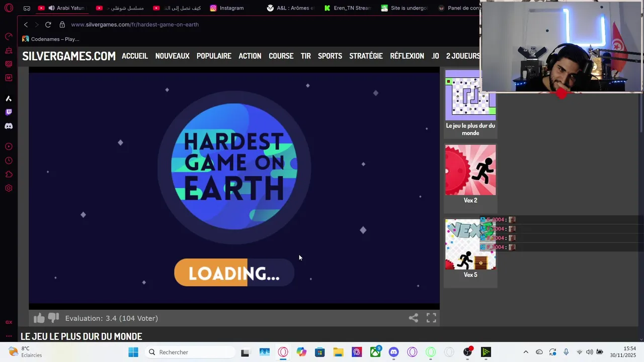Open GX Corner gamepad icon
The height and width of the screenshot is (362, 644).
(27, 8)
